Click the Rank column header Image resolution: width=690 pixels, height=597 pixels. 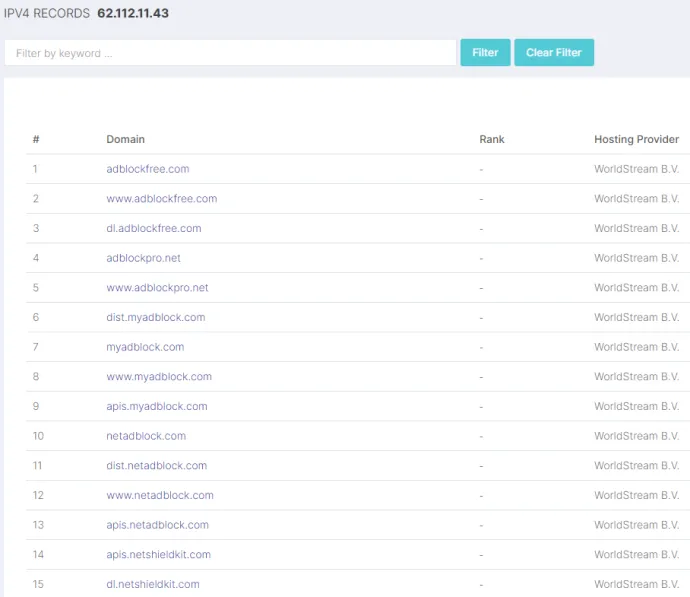492,139
